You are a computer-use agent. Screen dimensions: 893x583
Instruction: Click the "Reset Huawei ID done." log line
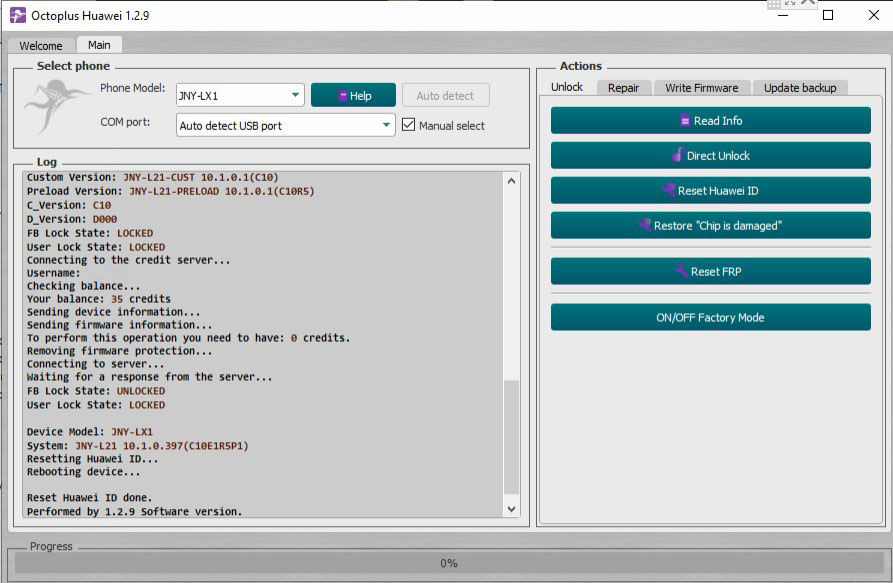[89, 498]
